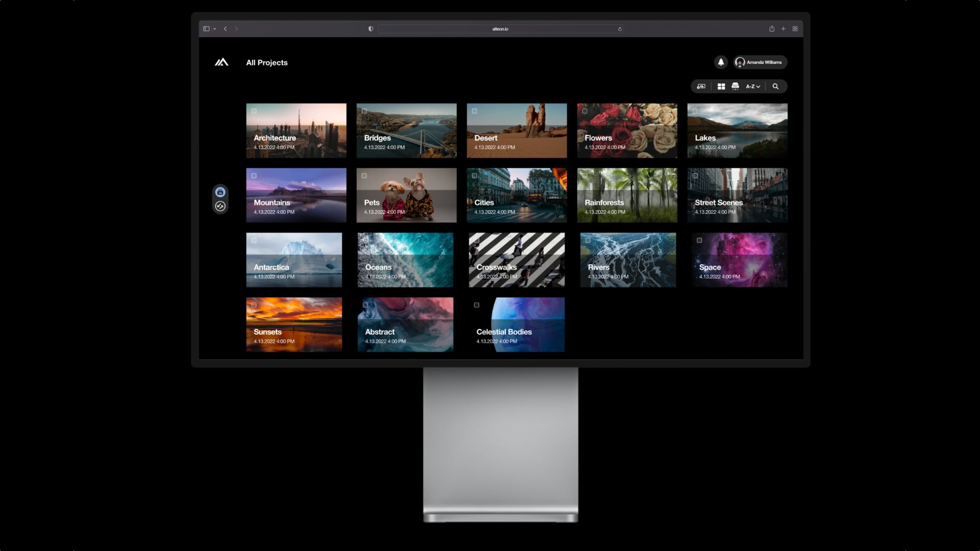Expand browser sidebar options chevron
The width and height of the screenshot is (980, 551).
pos(215,29)
